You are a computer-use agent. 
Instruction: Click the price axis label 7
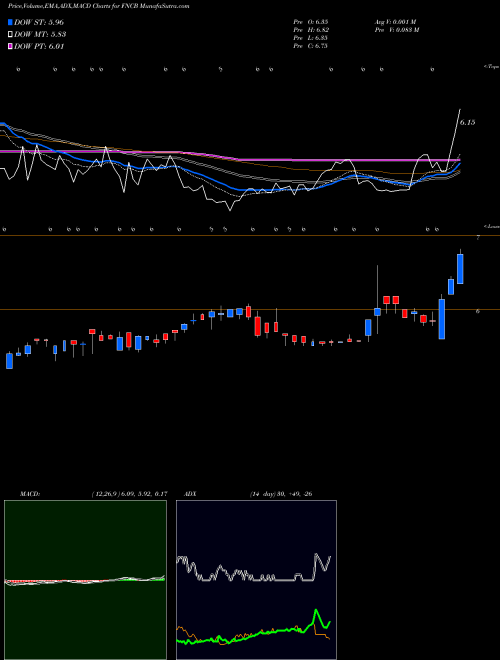(x=478, y=238)
